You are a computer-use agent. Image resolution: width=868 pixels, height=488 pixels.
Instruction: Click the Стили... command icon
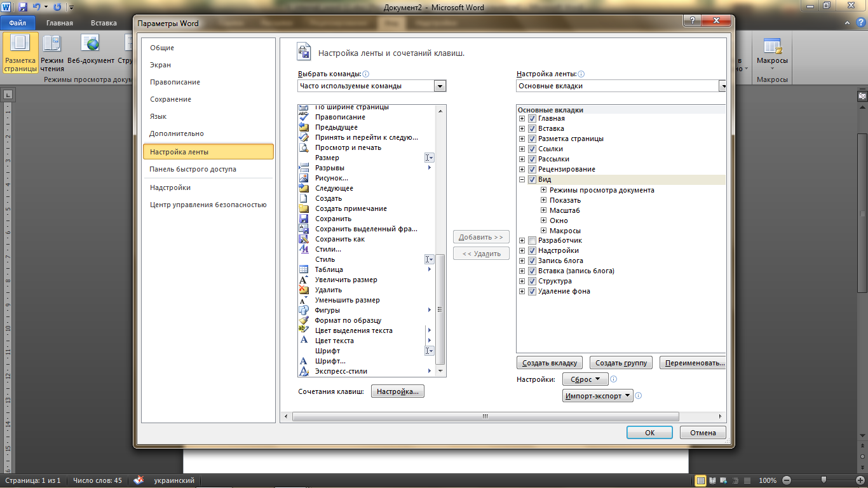tap(304, 249)
